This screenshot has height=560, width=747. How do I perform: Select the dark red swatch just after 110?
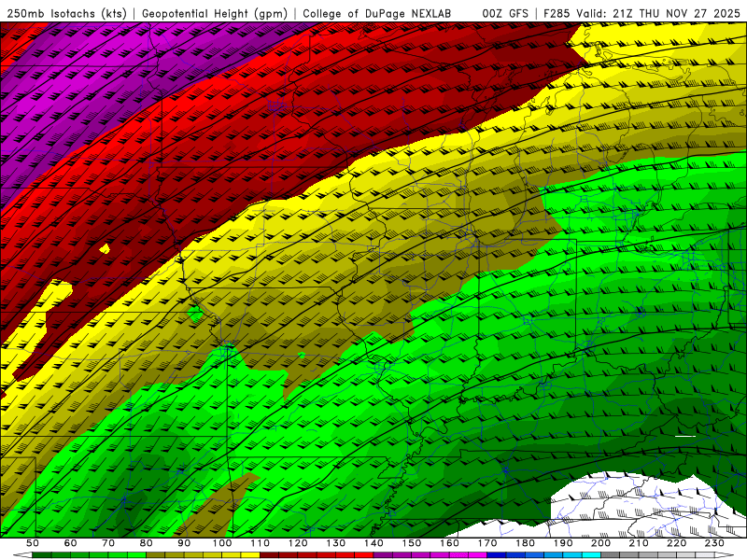click(x=269, y=555)
